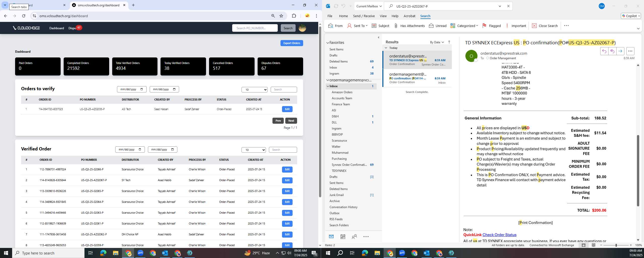Click the Outlook Forward arrow icon
The image size is (644, 258).
tap(620, 51)
